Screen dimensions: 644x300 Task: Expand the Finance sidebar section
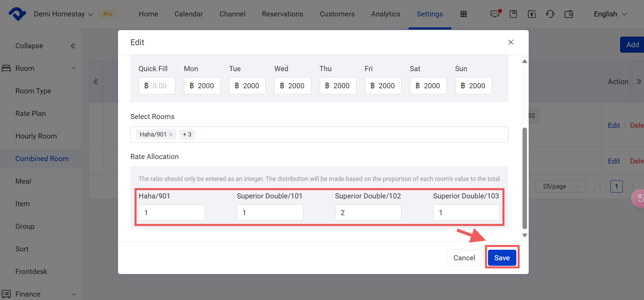tap(73, 294)
